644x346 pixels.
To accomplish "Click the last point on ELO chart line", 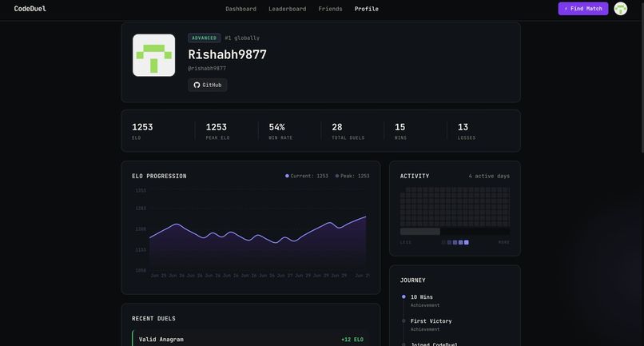I will tap(365, 217).
